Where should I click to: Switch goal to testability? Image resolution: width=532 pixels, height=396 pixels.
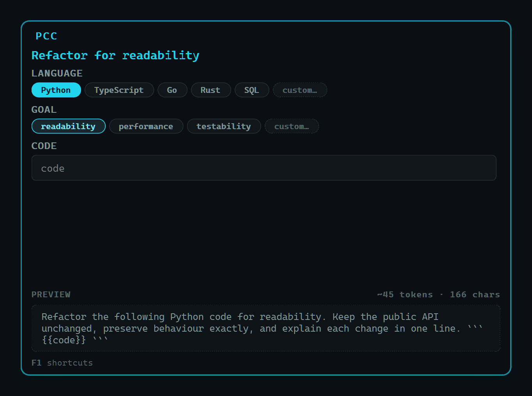(224, 126)
